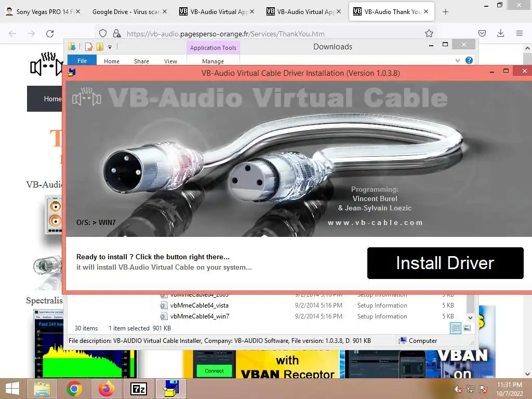Viewport: 532px width, 399px height.
Task: Click the shield tracking protection icon
Action: click(103, 33)
